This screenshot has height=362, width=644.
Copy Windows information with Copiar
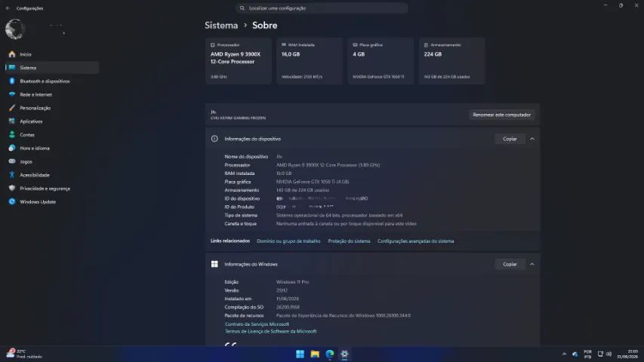tap(510, 264)
